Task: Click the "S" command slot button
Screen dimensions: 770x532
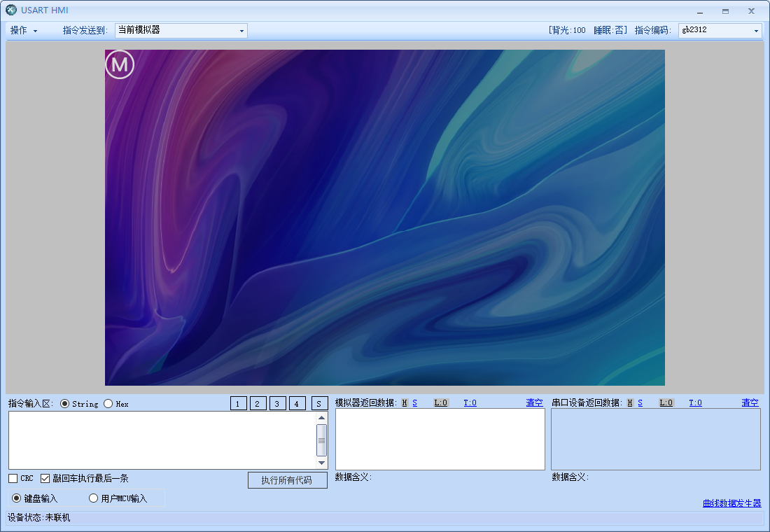Action: pyautogui.click(x=318, y=403)
